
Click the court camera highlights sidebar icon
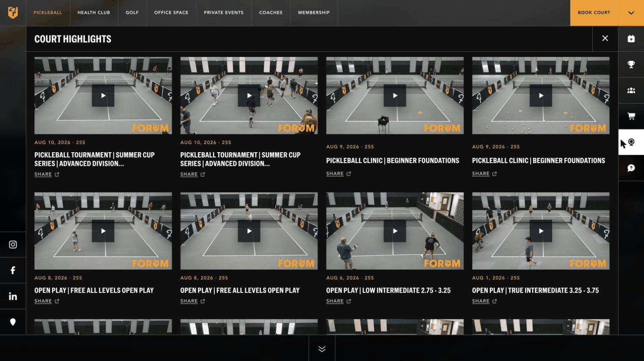coord(631,142)
